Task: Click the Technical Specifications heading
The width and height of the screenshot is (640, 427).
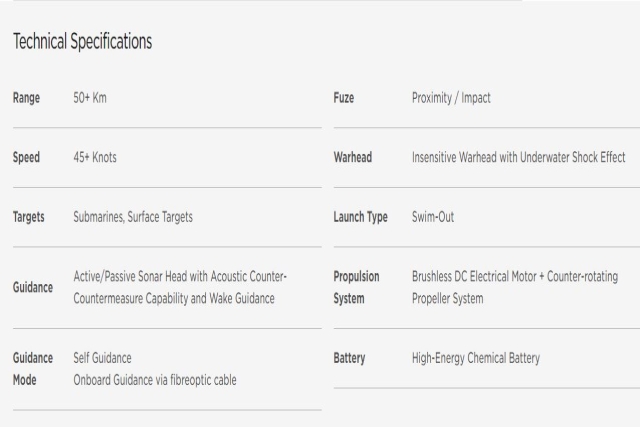Action: 82,42
